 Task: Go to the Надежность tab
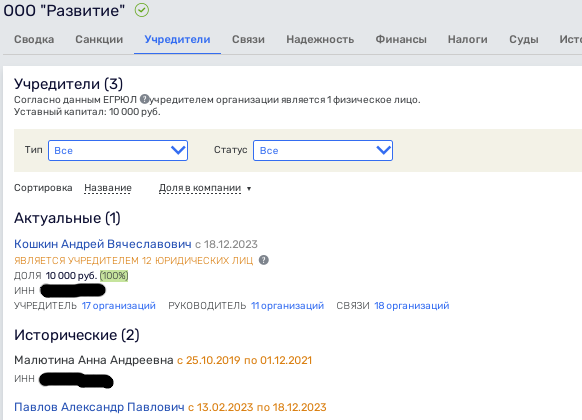pos(320,39)
